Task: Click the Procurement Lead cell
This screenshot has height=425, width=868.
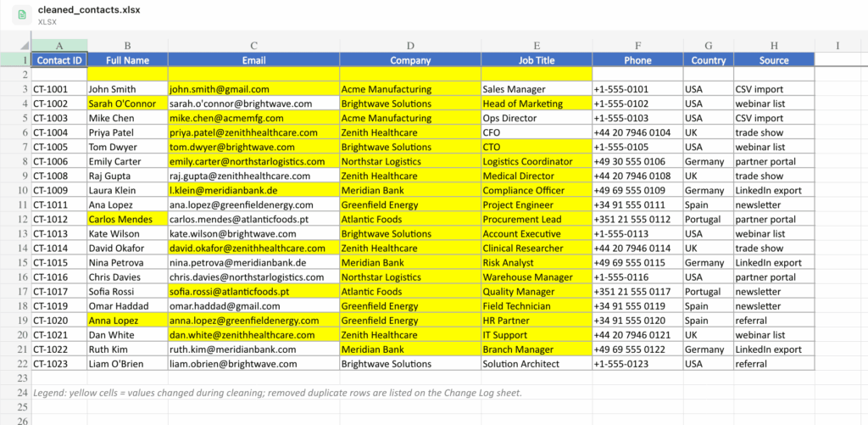Action: tap(537, 219)
